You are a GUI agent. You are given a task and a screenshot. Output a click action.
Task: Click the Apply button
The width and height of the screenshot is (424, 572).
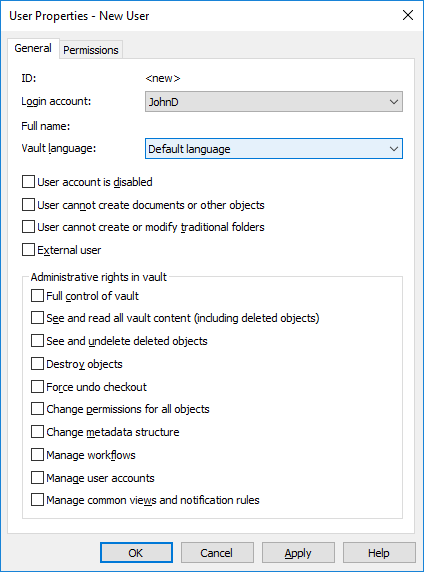[298, 553]
